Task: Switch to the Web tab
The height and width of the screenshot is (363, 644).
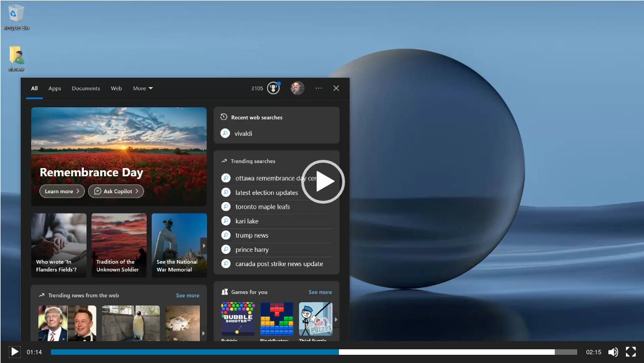Action: (x=116, y=88)
